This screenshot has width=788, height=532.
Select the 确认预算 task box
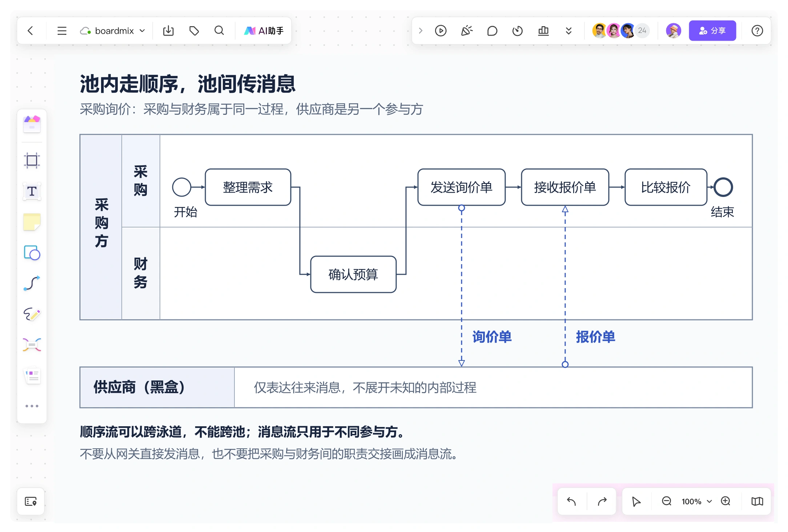[x=353, y=274]
